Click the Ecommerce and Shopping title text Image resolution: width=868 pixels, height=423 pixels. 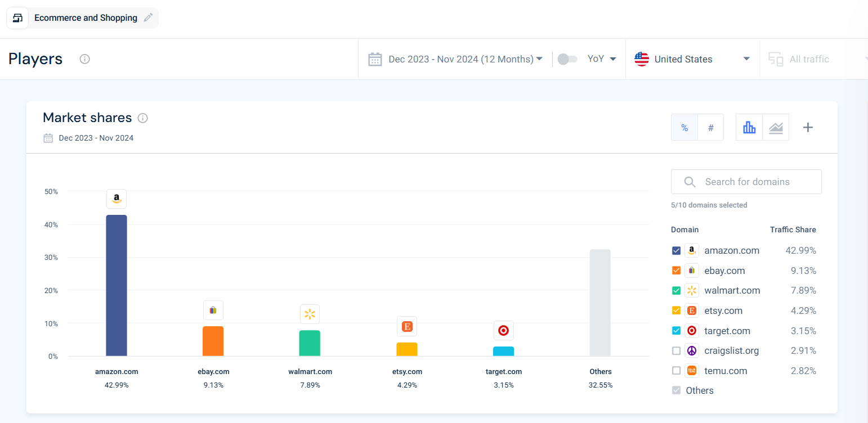[x=86, y=17]
